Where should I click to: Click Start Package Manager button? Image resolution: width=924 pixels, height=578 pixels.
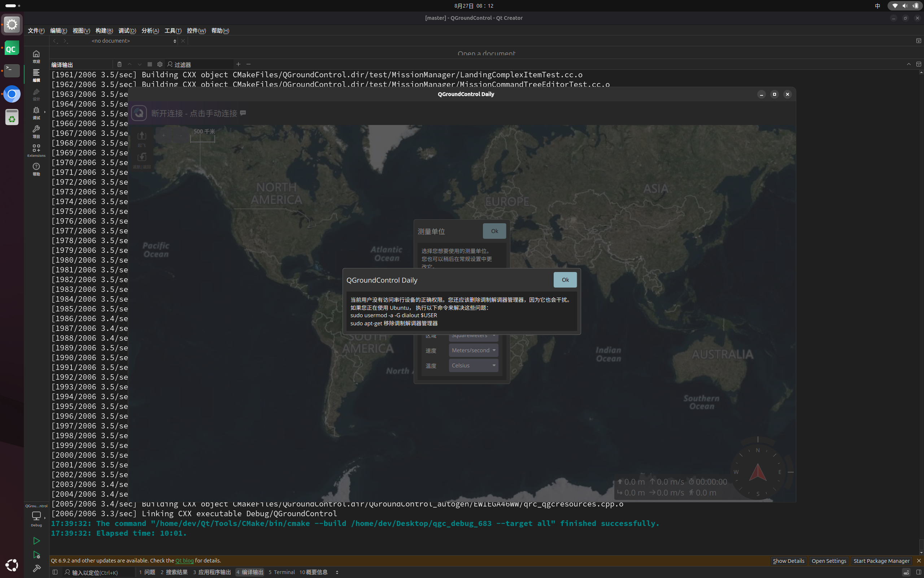click(x=881, y=561)
